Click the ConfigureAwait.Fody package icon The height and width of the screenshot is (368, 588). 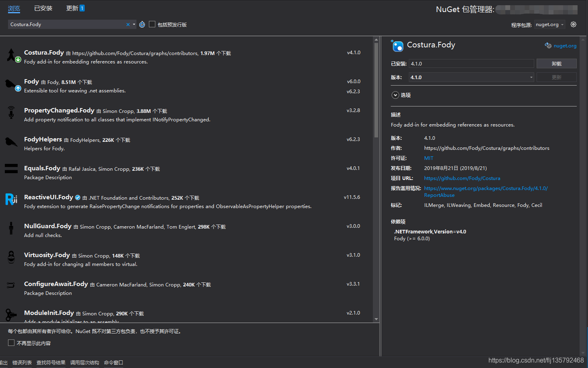point(11,285)
